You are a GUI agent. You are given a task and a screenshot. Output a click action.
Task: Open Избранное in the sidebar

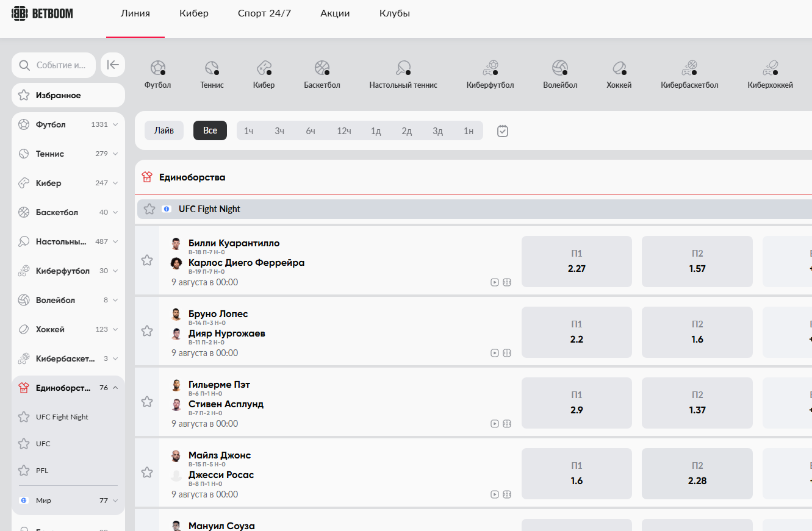68,95
